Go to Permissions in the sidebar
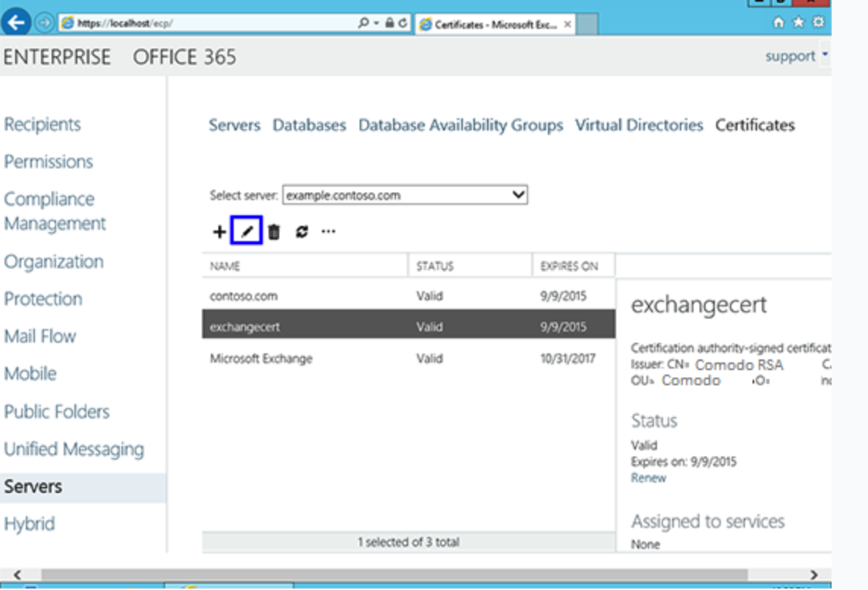 point(48,162)
